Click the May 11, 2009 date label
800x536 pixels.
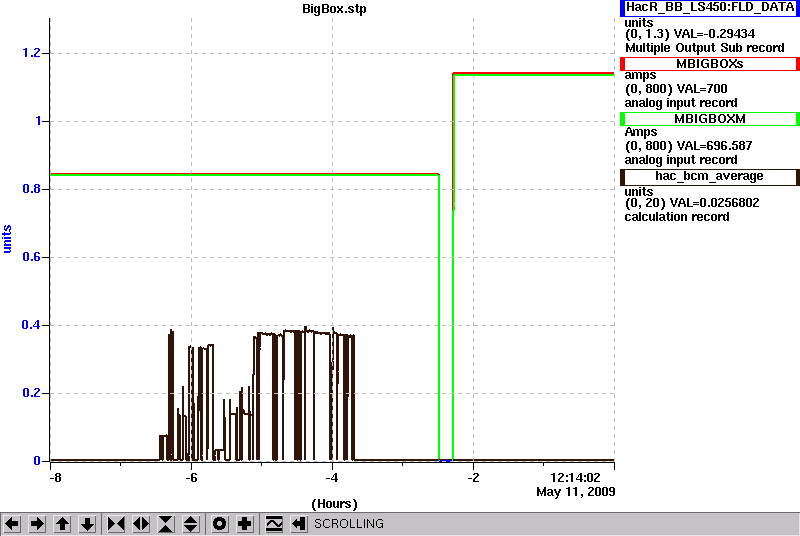576,492
